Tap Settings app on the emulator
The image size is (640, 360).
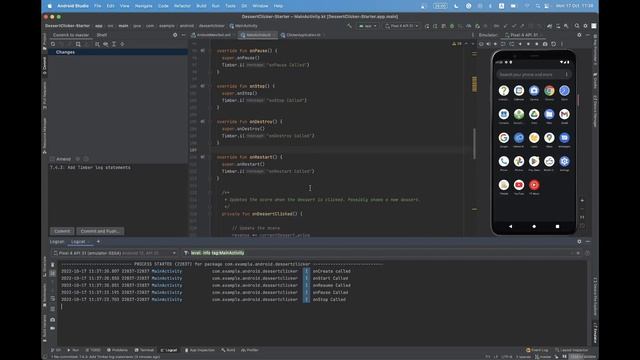click(564, 162)
